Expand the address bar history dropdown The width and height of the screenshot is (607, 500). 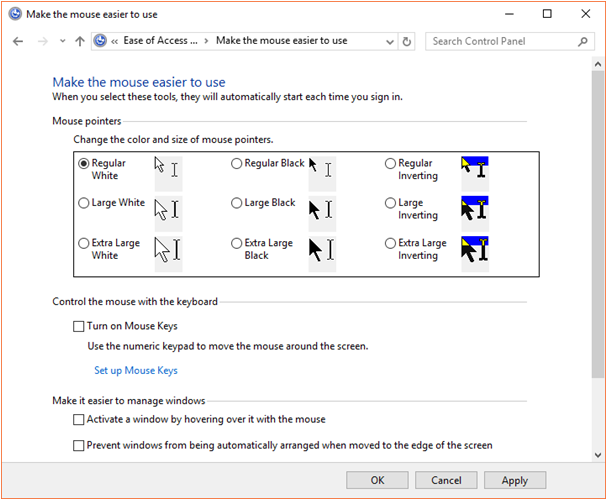pyautogui.click(x=388, y=41)
